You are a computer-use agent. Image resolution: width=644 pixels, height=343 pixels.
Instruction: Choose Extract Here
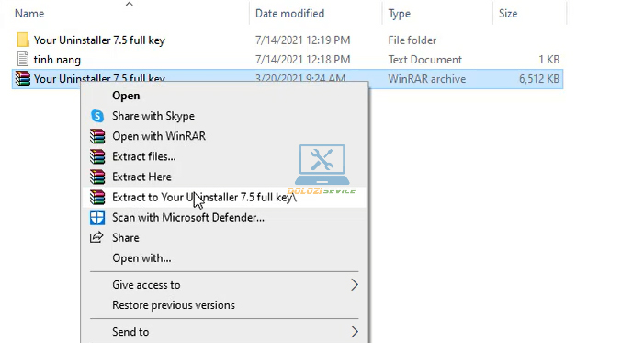(141, 177)
